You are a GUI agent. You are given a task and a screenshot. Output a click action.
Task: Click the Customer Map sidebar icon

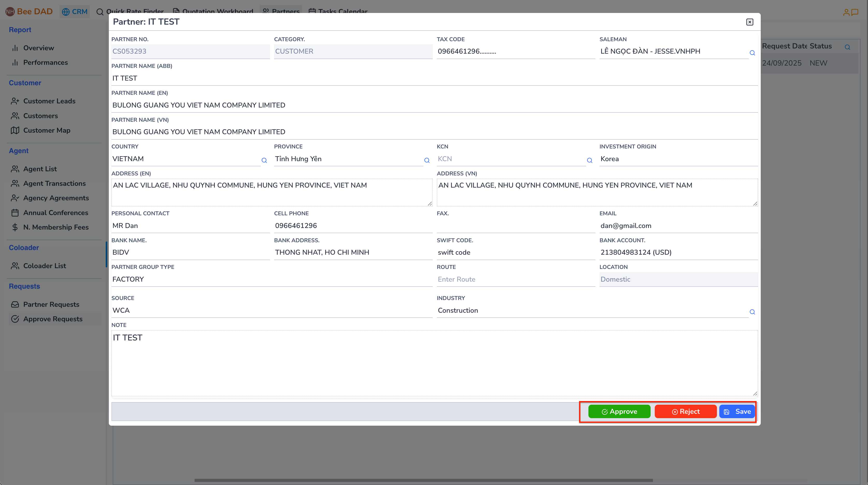pyautogui.click(x=15, y=130)
